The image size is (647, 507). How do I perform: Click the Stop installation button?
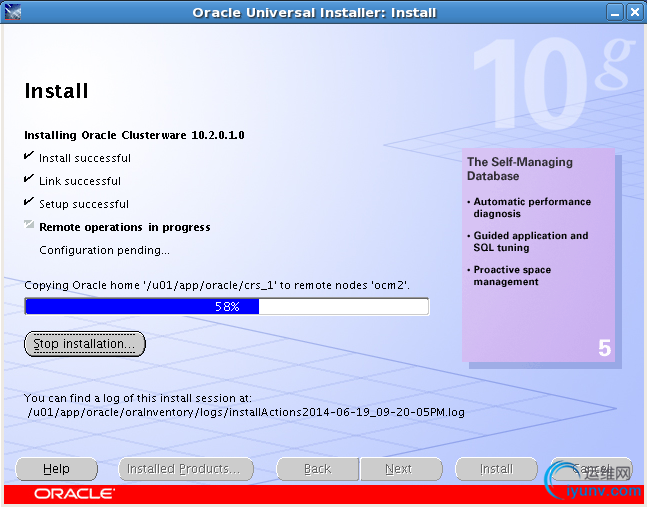click(x=85, y=344)
